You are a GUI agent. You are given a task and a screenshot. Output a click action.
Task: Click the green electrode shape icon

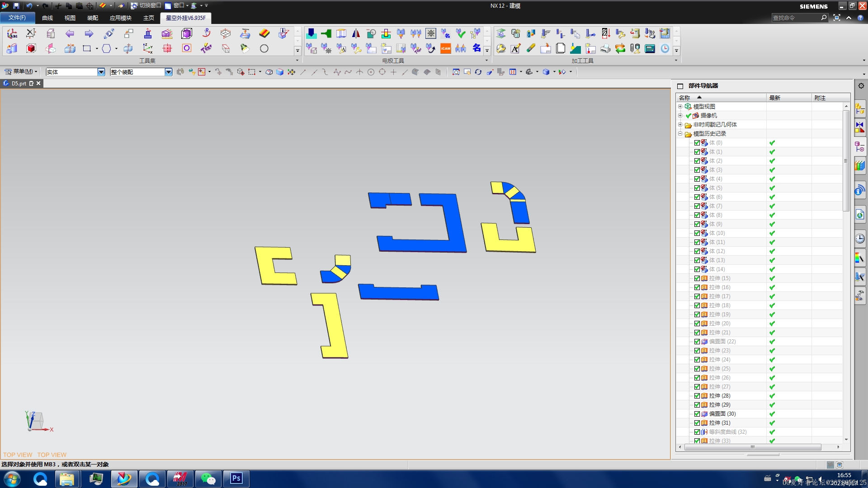click(x=326, y=33)
